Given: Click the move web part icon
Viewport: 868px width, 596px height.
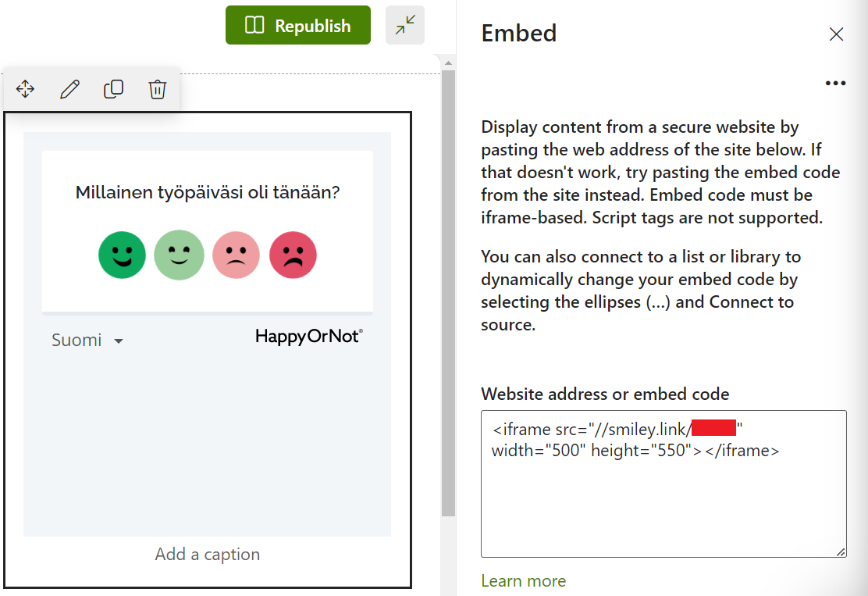Looking at the screenshot, I should coord(26,89).
